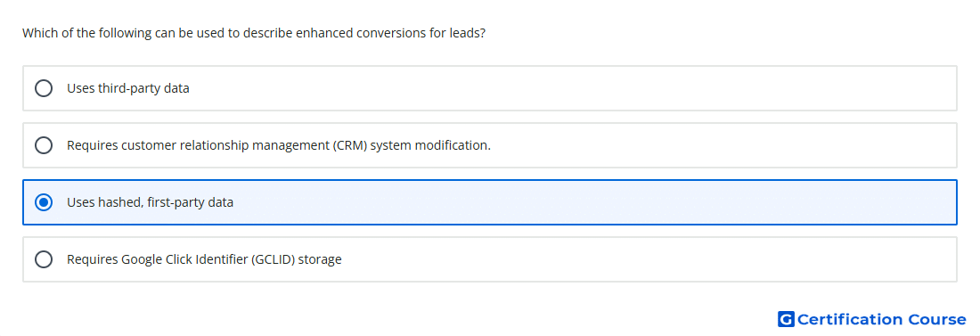Select the GCLID storage radio button
Screen dimensions: 980x336
(x=44, y=259)
